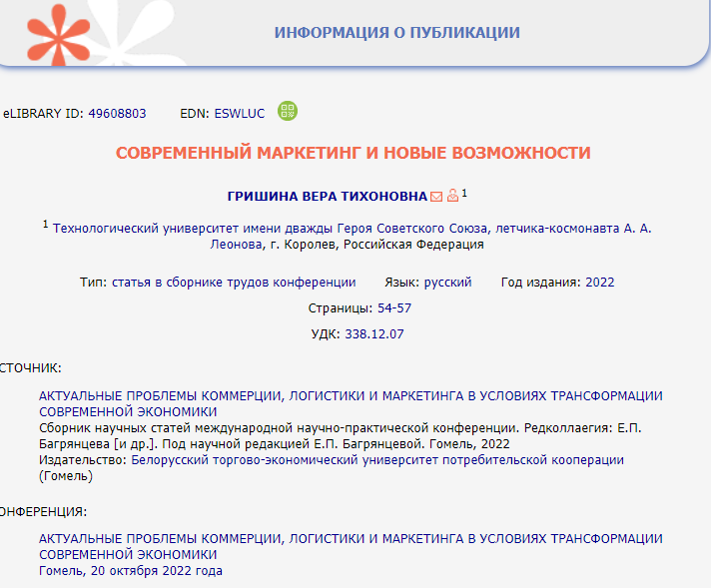Click the ИСТОЧНИК section label
The height and width of the screenshot is (588, 711).
click(x=30, y=368)
